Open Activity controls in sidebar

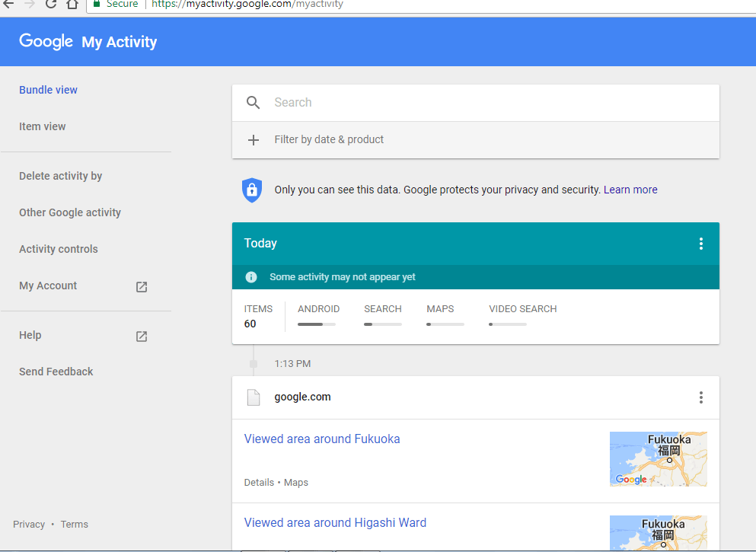tap(59, 249)
